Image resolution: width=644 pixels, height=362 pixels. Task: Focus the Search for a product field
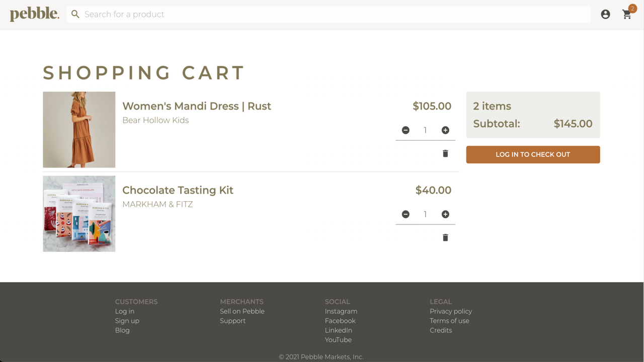pyautogui.click(x=329, y=14)
